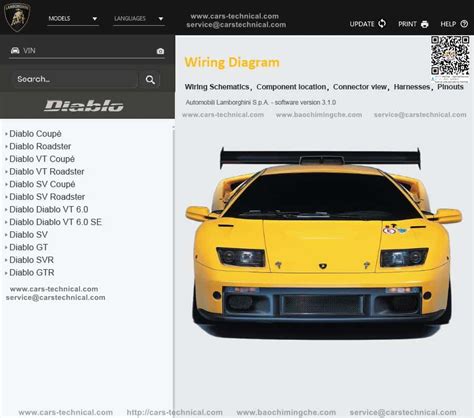Click the UPDATE refresh icon

coord(382,24)
